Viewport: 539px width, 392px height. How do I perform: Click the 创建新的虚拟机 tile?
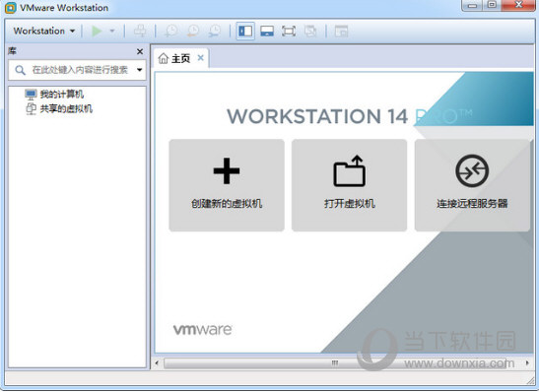[x=227, y=185]
